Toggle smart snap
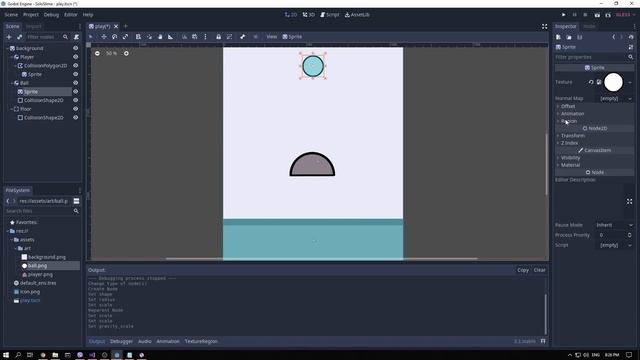This screenshot has width=640, height=360. tap(184, 37)
